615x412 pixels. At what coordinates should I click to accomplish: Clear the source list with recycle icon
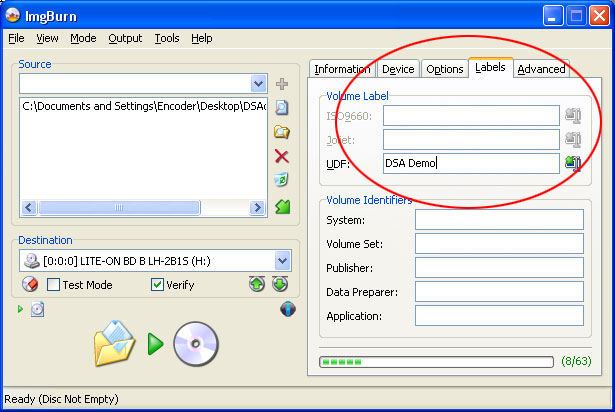(x=281, y=180)
